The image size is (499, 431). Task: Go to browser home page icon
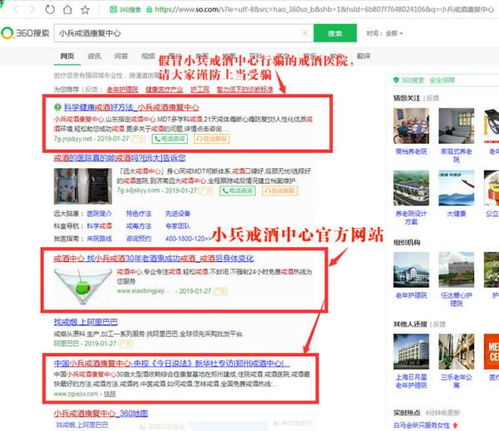pyautogui.click(x=68, y=9)
